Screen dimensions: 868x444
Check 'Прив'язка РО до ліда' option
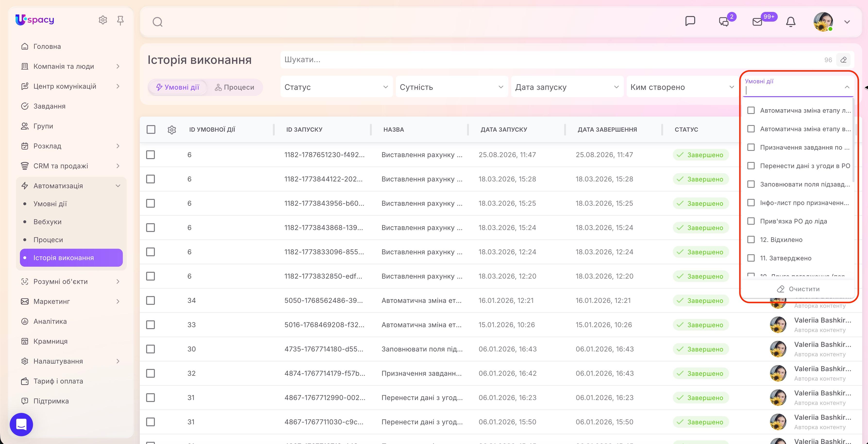(751, 221)
